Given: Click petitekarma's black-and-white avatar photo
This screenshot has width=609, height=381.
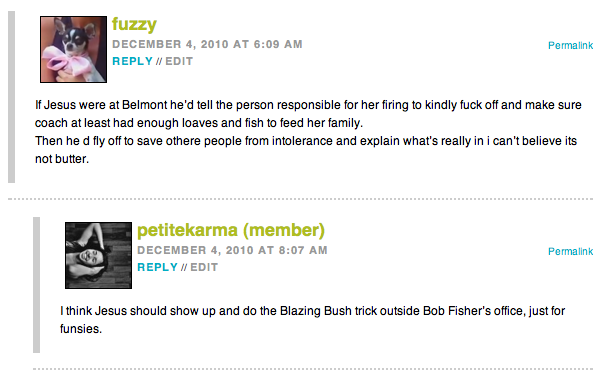Looking at the screenshot, I should [x=98, y=255].
